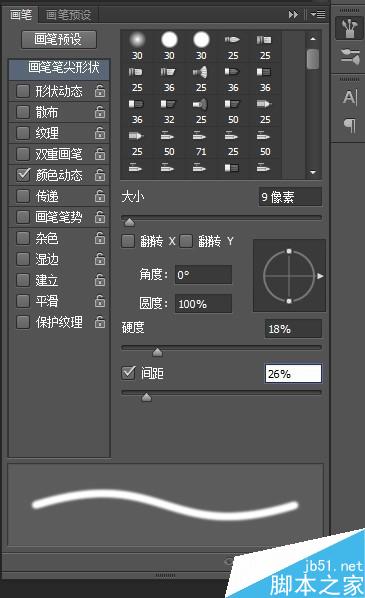The image size is (365, 598).
Task: Toggle lock icon for 建立
Action: point(100,280)
